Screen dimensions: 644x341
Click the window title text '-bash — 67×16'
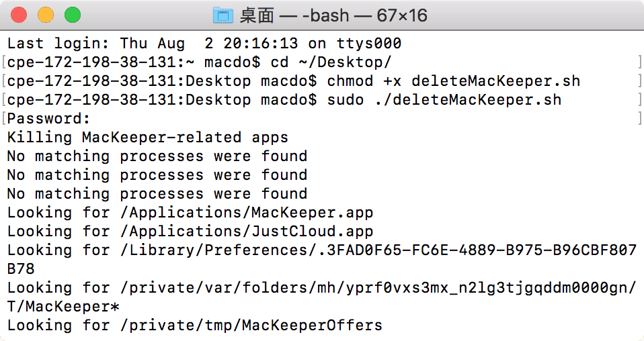coord(364,15)
